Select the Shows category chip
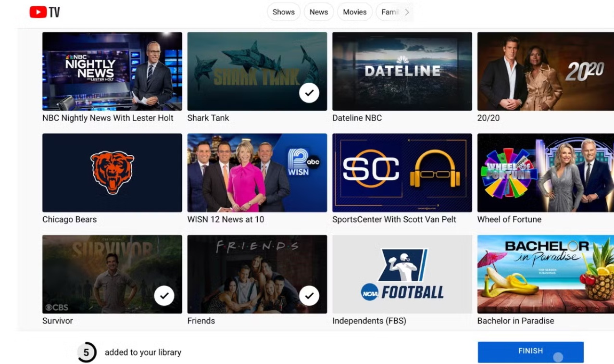 (284, 12)
